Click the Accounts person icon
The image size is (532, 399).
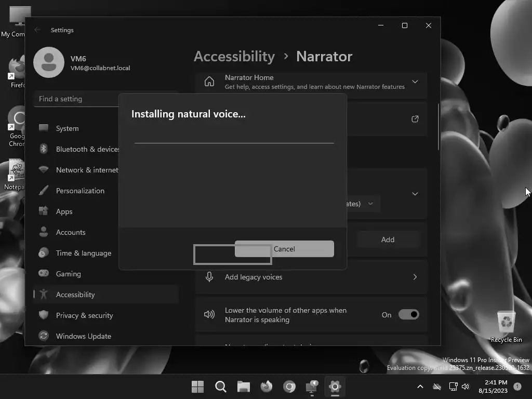(x=44, y=232)
